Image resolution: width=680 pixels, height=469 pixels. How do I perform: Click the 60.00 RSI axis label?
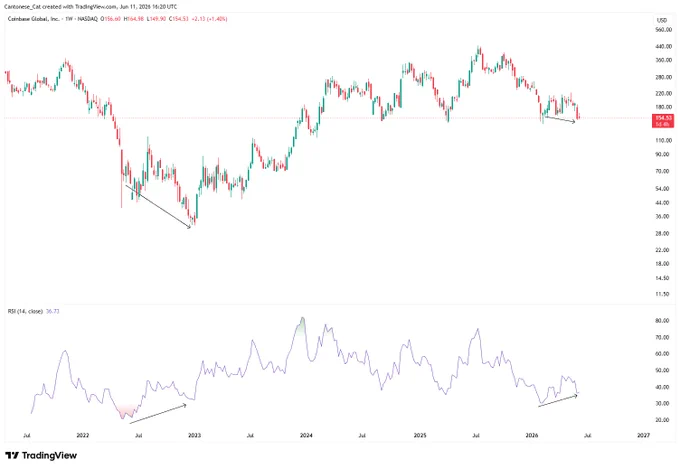664,354
